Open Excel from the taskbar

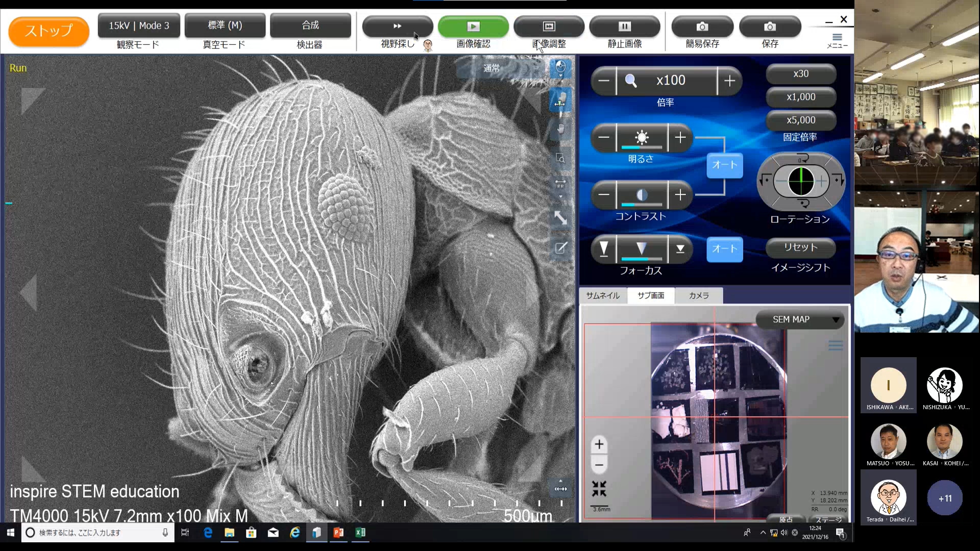(x=360, y=533)
